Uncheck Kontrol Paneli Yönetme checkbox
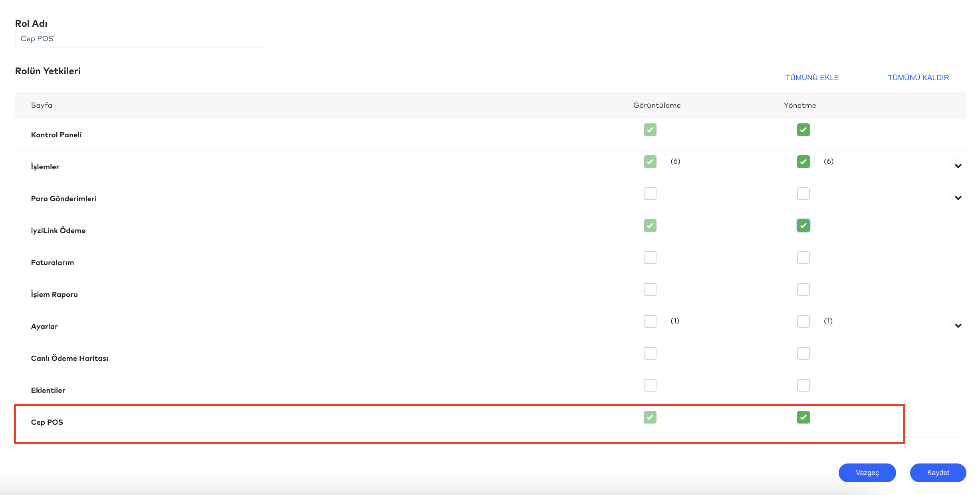The height and width of the screenshot is (495, 980). [x=803, y=130]
